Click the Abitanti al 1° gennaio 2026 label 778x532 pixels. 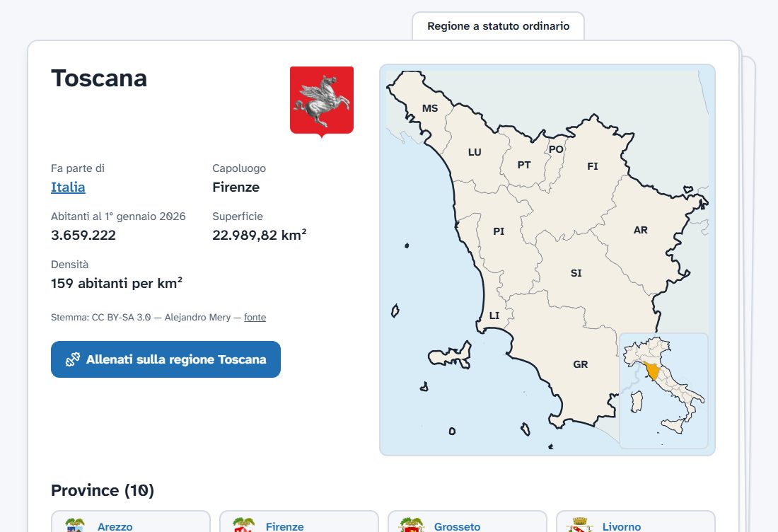coord(118,216)
